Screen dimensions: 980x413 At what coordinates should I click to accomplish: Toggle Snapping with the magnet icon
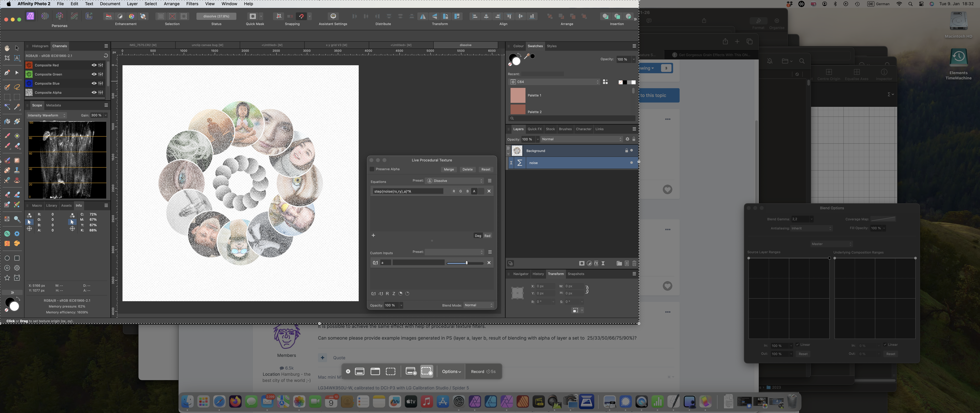[301, 16]
